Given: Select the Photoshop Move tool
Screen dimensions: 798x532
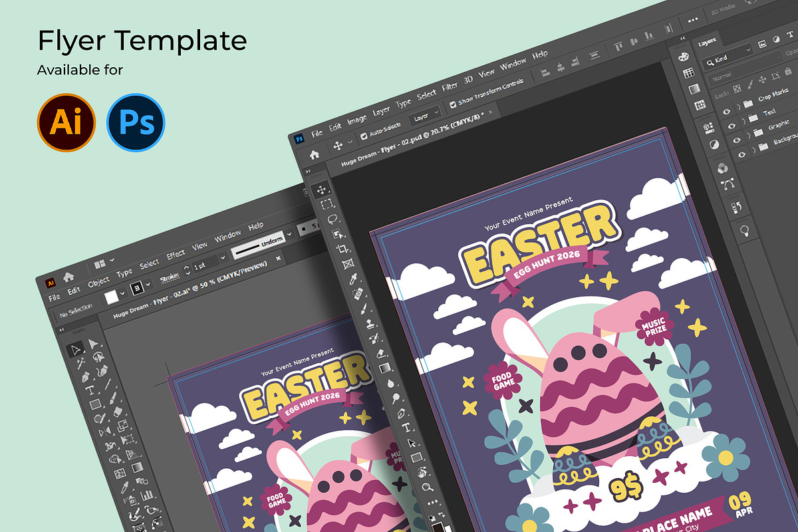Looking at the screenshot, I should click(321, 190).
